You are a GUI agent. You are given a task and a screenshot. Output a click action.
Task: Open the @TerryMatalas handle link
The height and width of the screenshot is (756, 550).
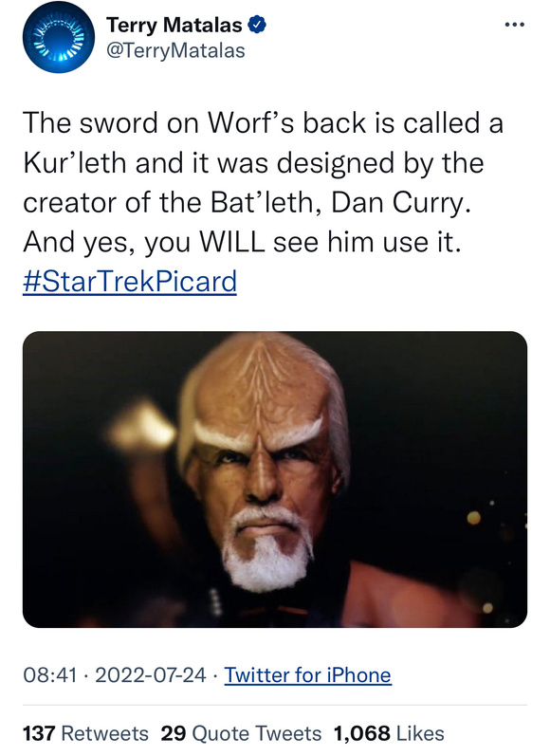point(175,50)
